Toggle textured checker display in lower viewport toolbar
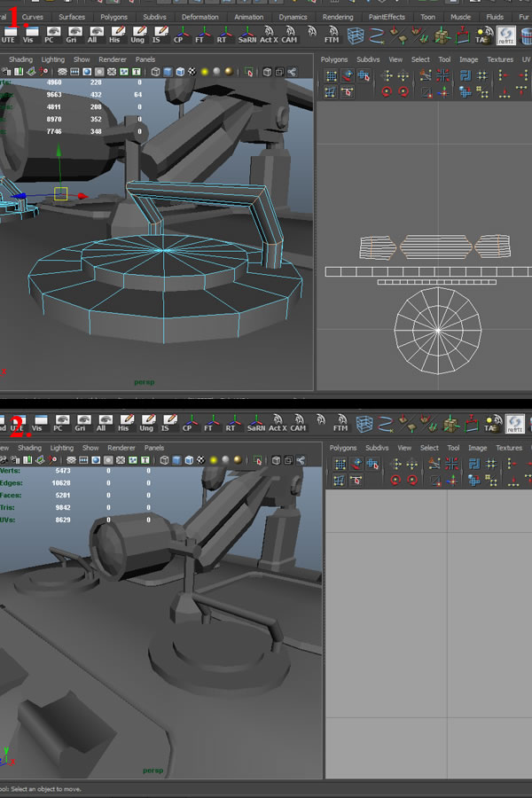 pyautogui.click(x=201, y=460)
